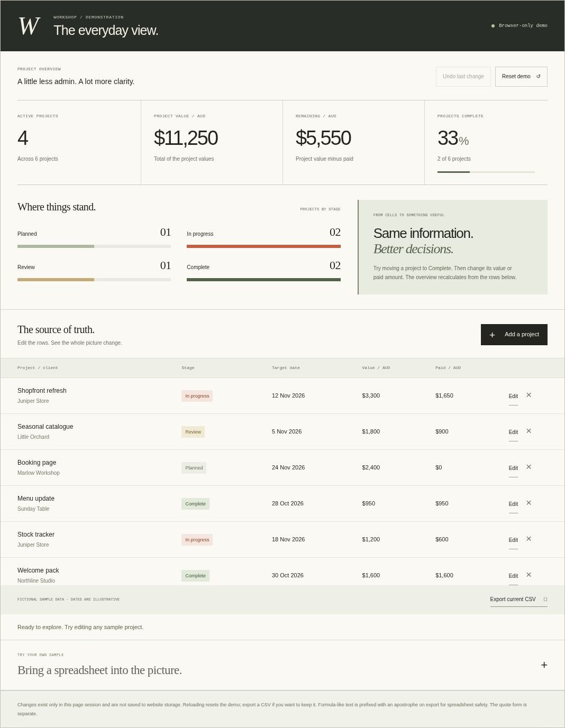The height and width of the screenshot is (728, 565).
Task: Click the $0 paid cell
Action: coord(439,467)
